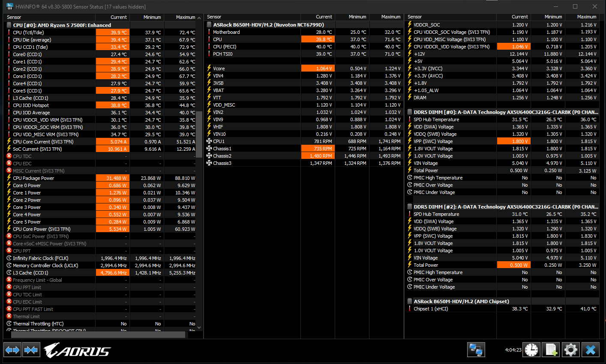Select the Core 3 Power sensor row
This screenshot has height=364, width=606.
[101, 207]
